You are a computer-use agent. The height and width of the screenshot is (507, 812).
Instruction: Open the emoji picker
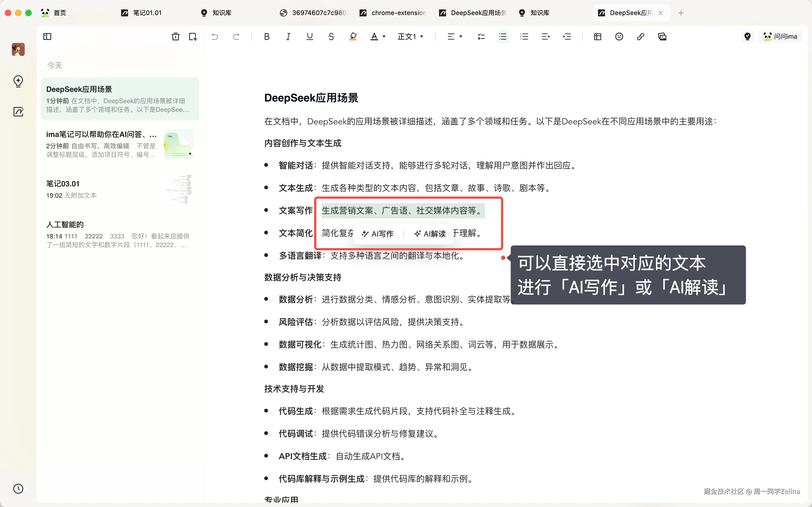coord(619,37)
